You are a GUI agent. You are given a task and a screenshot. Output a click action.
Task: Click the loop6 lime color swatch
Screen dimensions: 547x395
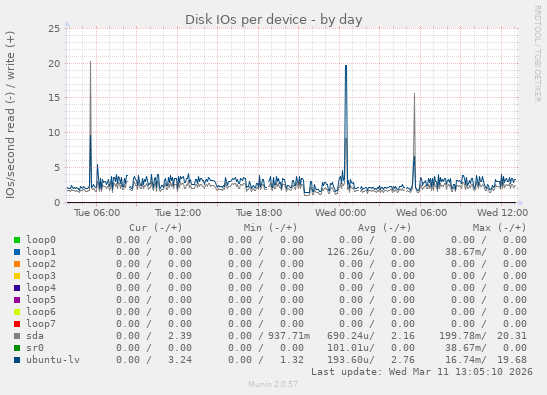point(17,312)
